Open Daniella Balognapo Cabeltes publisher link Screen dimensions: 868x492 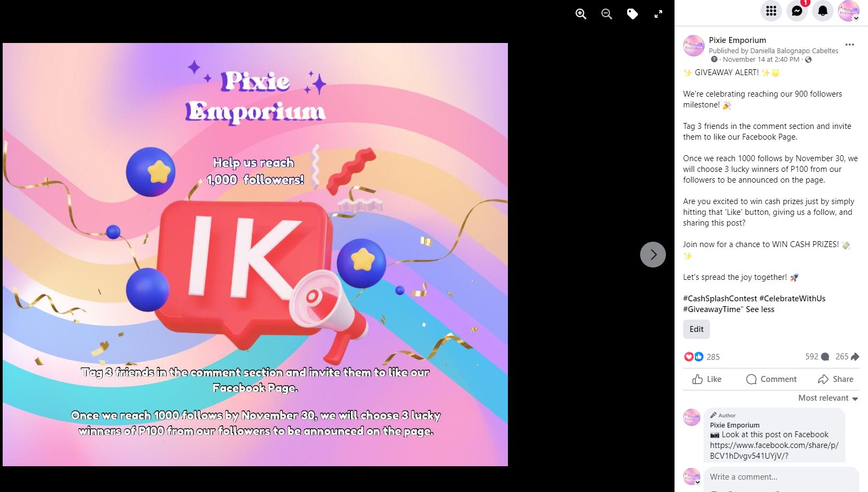pos(794,50)
